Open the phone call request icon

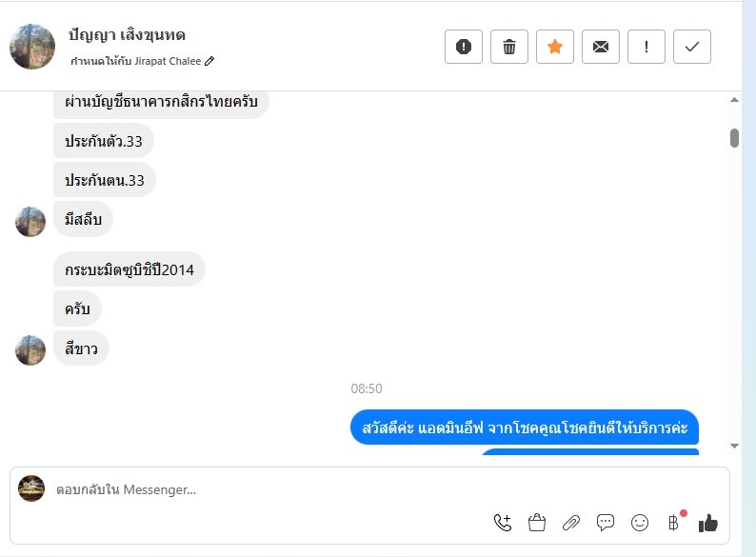click(503, 523)
